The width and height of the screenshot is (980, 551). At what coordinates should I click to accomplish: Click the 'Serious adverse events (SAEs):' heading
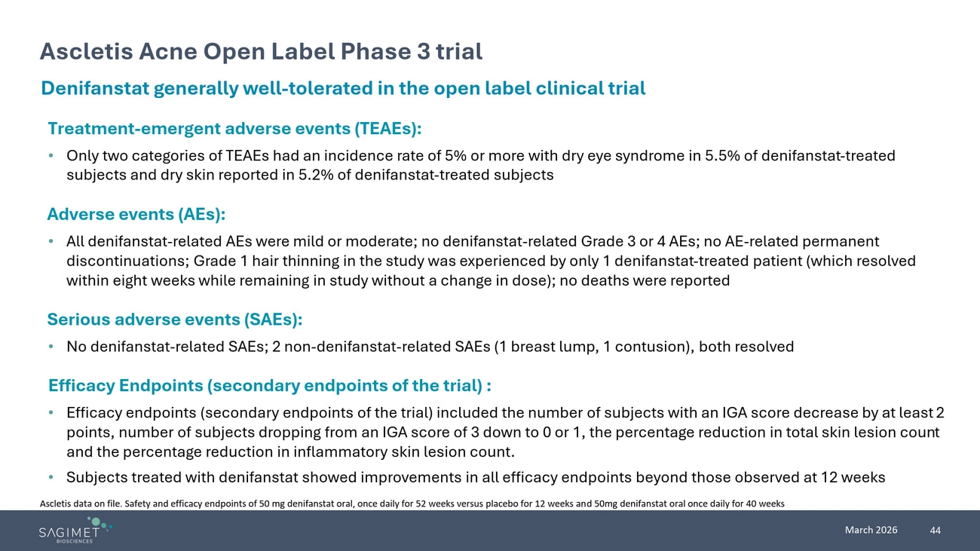pyautogui.click(x=174, y=320)
